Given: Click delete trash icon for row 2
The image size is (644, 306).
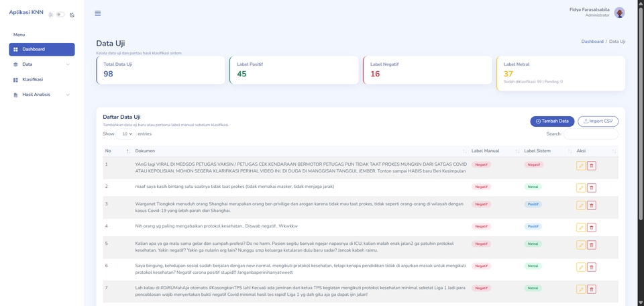Looking at the screenshot, I should coord(591,188).
